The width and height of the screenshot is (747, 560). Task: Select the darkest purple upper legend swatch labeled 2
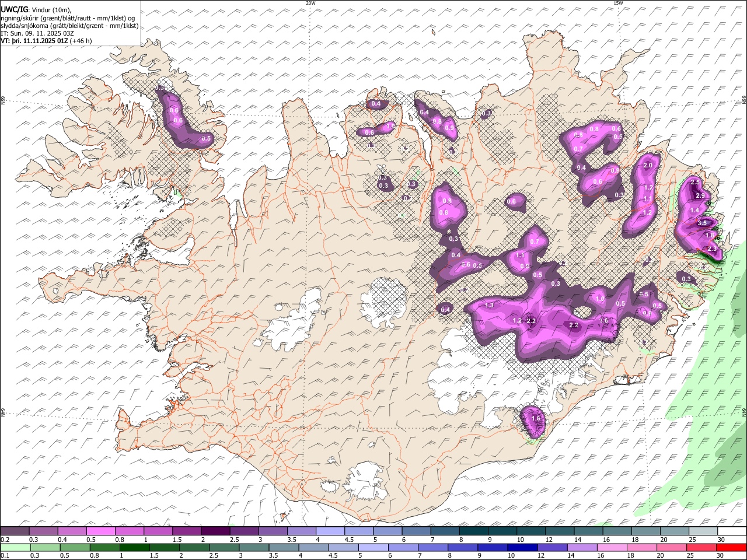(x=215, y=531)
